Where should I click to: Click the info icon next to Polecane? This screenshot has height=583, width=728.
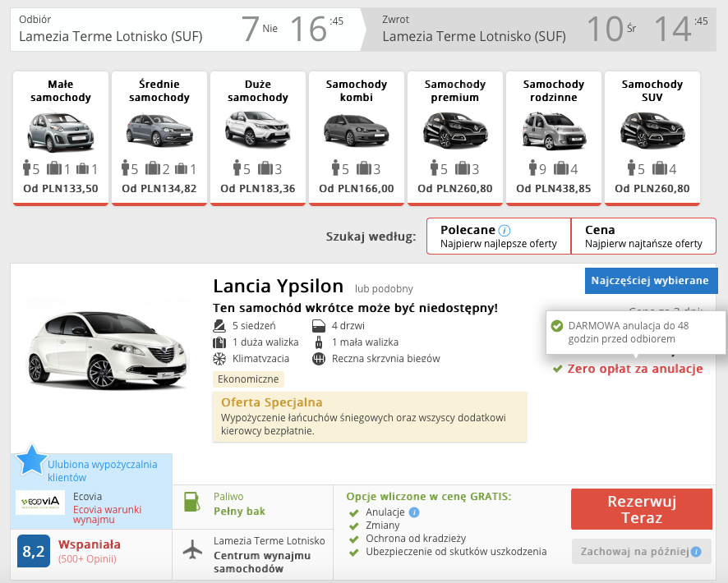click(505, 231)
